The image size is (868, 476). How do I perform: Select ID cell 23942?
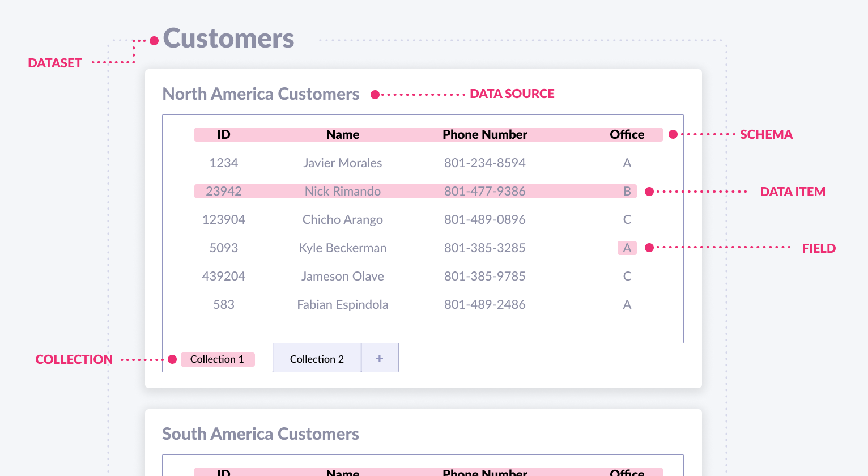[x=224, y=191]
